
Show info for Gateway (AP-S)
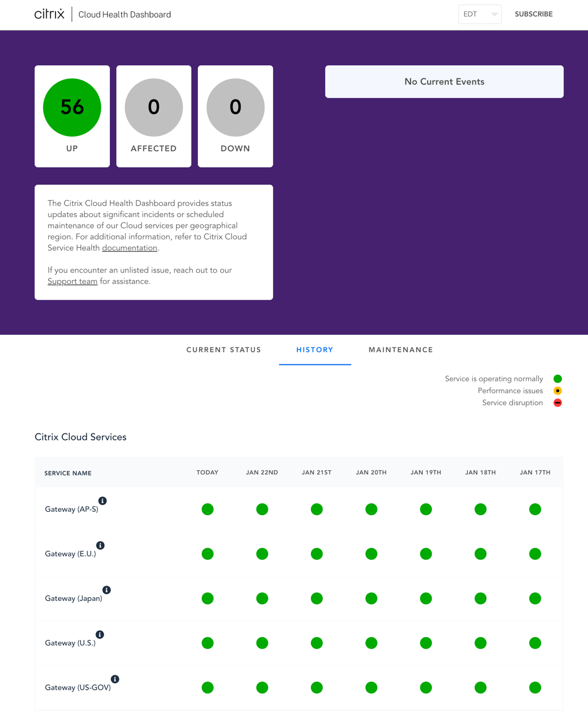tap(102, 501)
